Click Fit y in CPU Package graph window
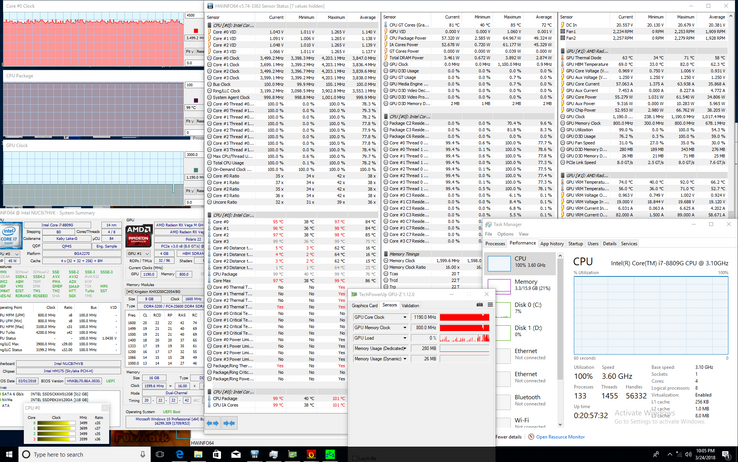Screen dimensions: 738x462 (189, 121)
